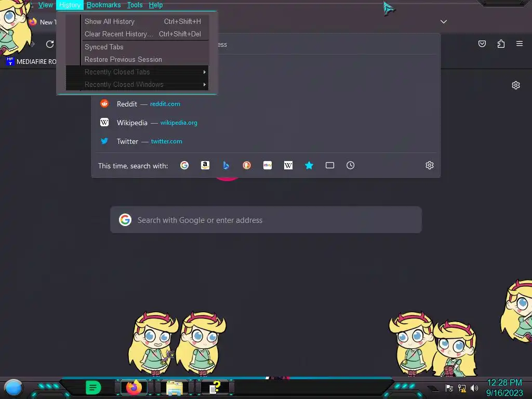Open the Bookmarks menu

(103, 5)
